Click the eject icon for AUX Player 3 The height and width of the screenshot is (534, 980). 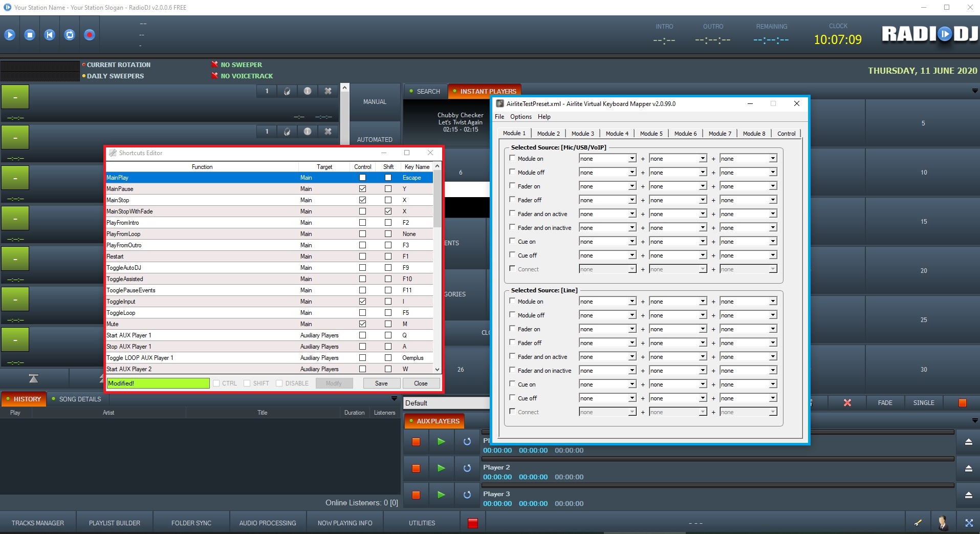point(968,495)
